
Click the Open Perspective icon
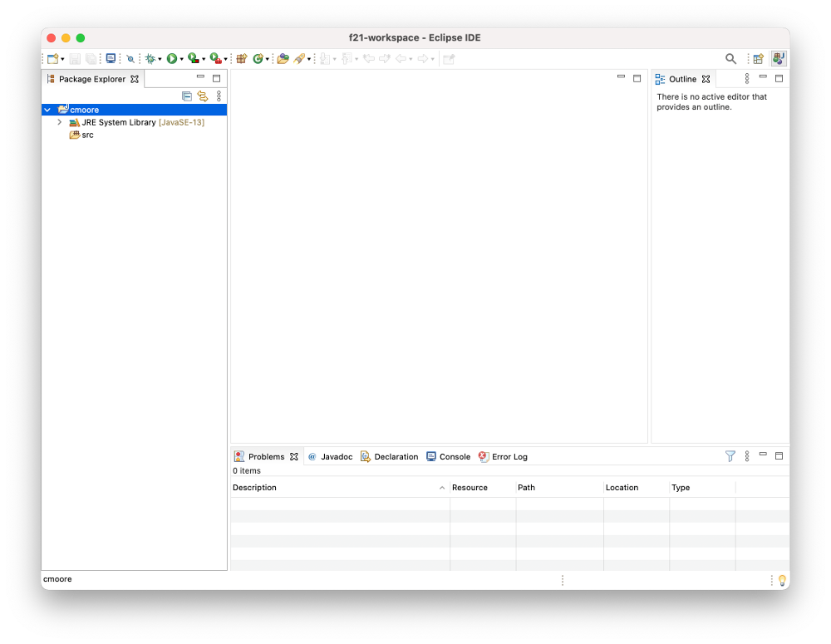(758, 59)
